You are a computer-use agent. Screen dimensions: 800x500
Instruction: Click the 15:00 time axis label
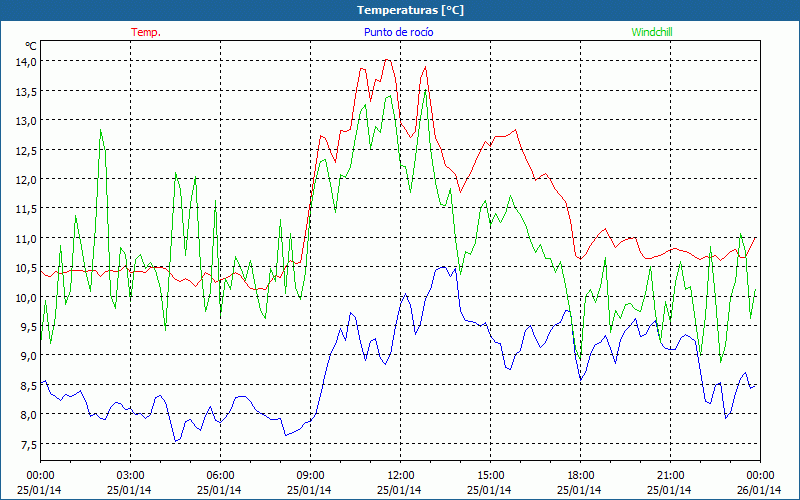[490, 475]
